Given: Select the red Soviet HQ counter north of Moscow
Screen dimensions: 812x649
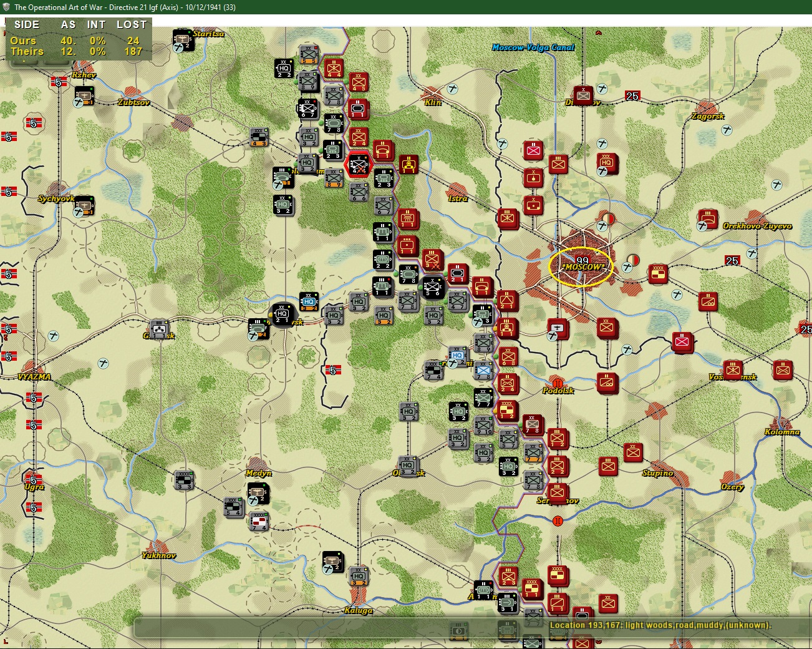Looking at the screenshot, I should [607, 163].
